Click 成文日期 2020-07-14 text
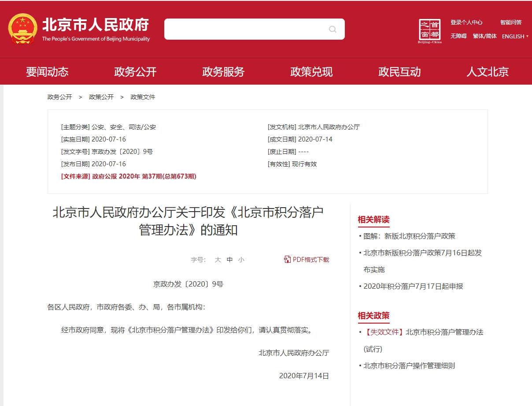This screenshot has width=532, height=406. click(x=300, y=139)
